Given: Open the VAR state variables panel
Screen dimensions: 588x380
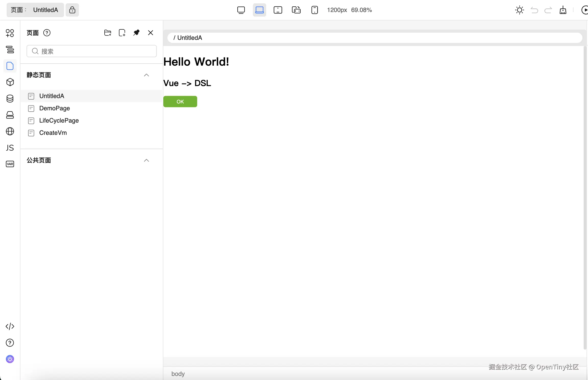Looking at the screenshot, I should tap(10, 164).
